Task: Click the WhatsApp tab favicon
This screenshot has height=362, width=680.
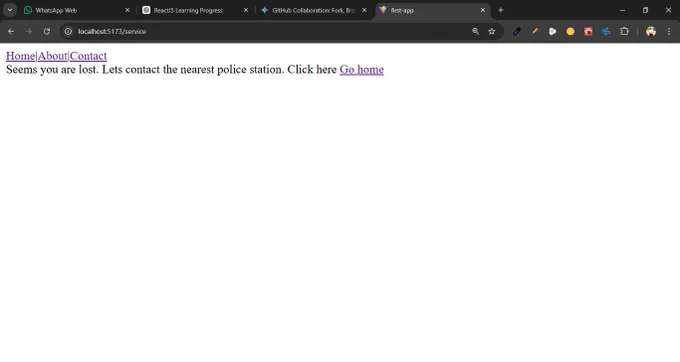Action: (x=28, y=10)
